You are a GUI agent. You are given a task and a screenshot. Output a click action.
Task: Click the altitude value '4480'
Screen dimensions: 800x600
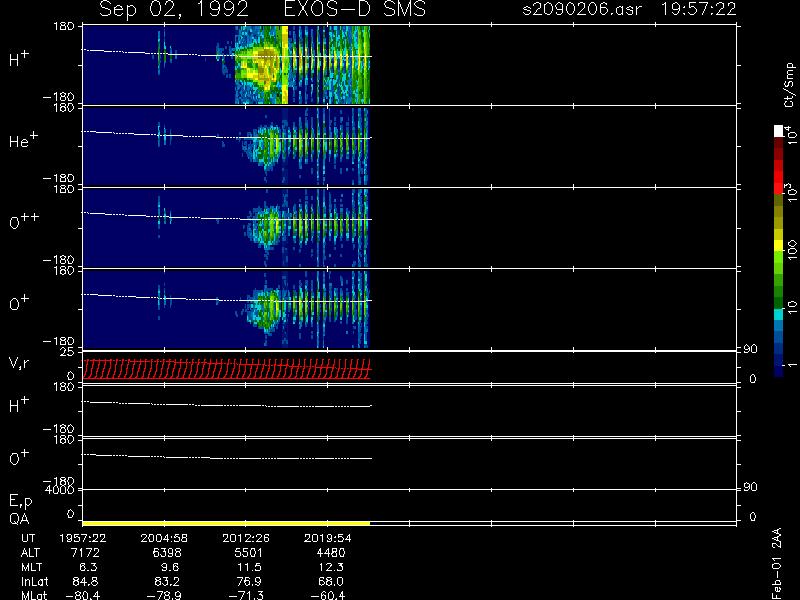coord(331,553)
